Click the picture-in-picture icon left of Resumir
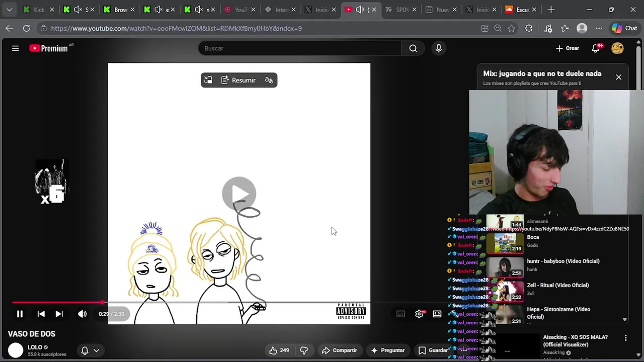644x362 pixels. coord(208,80)
